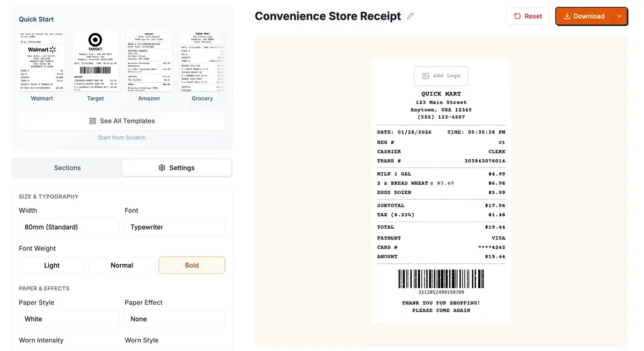644x351 pixels.
Task: Open the Width dropdown showing 80mm Standard
Action: pos(69,227)
